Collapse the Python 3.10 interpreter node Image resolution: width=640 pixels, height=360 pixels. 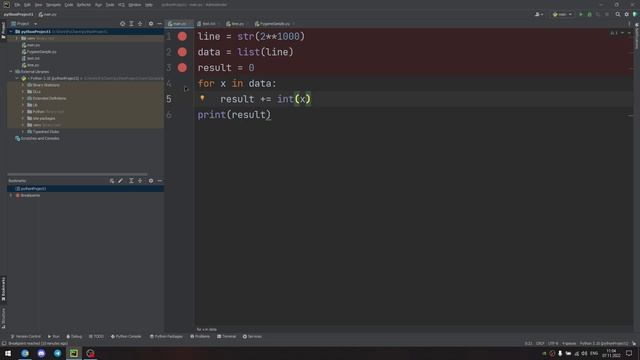[x=17, y=78]
